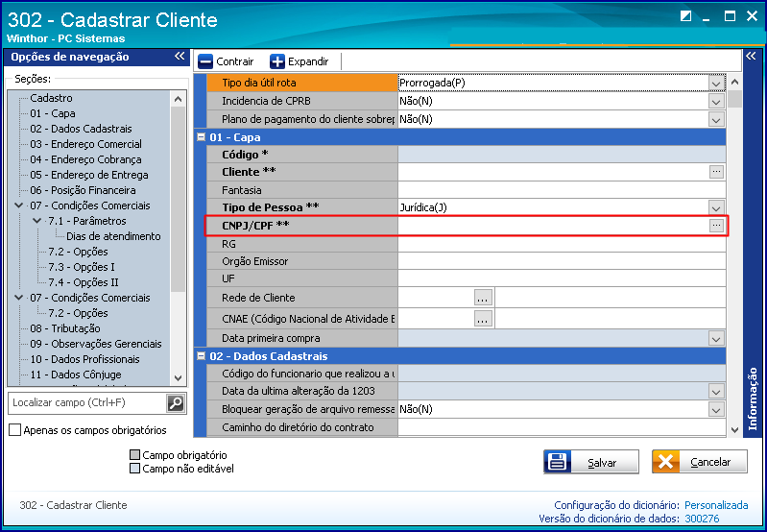Click dictionary version 300276 link
The width and height of the screenshot is (767, 532).
pos(702,519)
